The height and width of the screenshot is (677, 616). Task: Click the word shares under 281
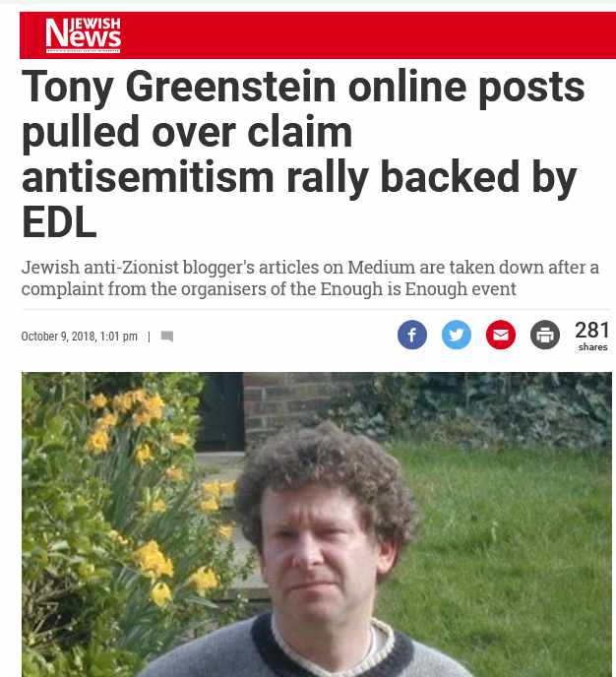pyautogui.click(x=592, y=347)
